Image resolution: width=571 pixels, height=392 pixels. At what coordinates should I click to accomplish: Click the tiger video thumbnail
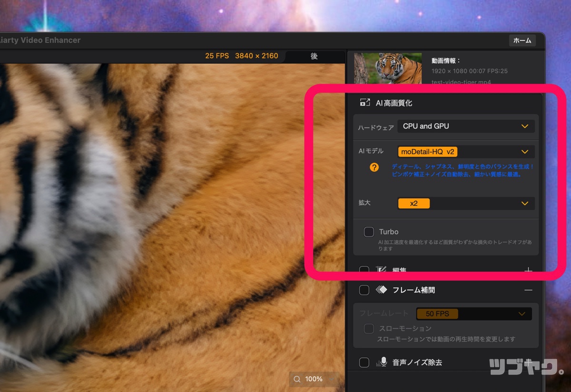point(388,69)
